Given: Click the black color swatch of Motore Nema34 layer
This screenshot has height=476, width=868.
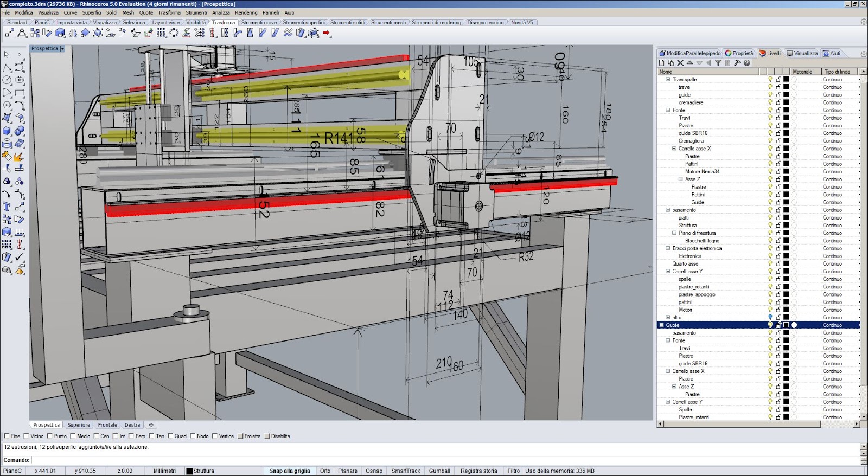Looking at the screenshot, I should pyautogui.click(x=786, y=172).
